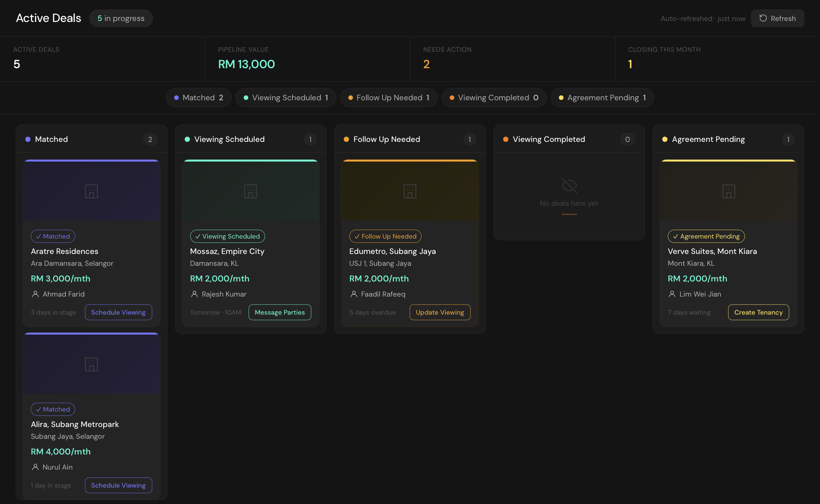Click building icon on Alira Subang Metropark card
The height and width of the screenshot is (504, 820).
click(92, 364)
